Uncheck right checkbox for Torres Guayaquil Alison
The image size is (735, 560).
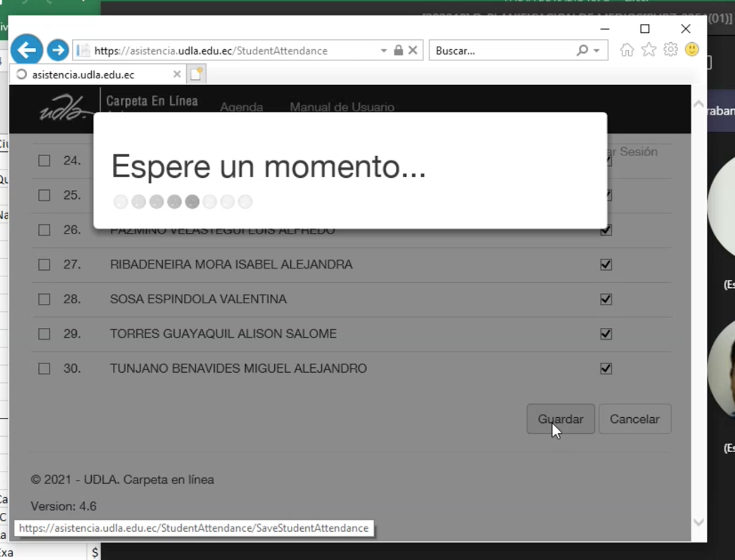pyautogui.click(x=606, y=334)
